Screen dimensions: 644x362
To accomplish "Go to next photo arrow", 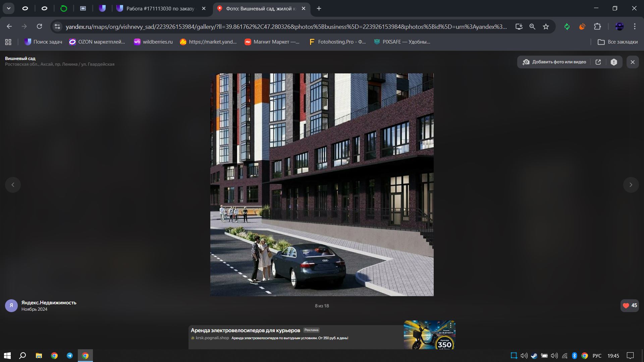I will pyautogui.click(x=631, y=185).
